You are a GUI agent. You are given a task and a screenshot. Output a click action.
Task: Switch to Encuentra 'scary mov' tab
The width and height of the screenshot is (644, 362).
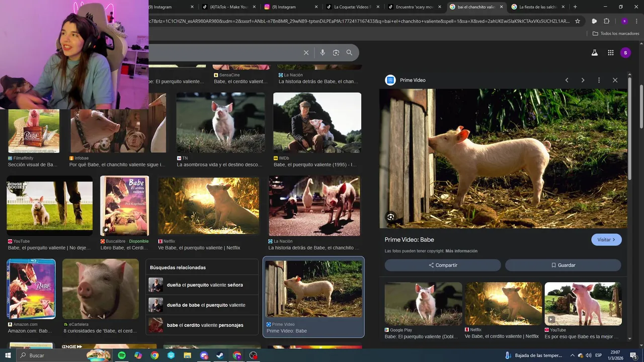(x=414, y=7)
